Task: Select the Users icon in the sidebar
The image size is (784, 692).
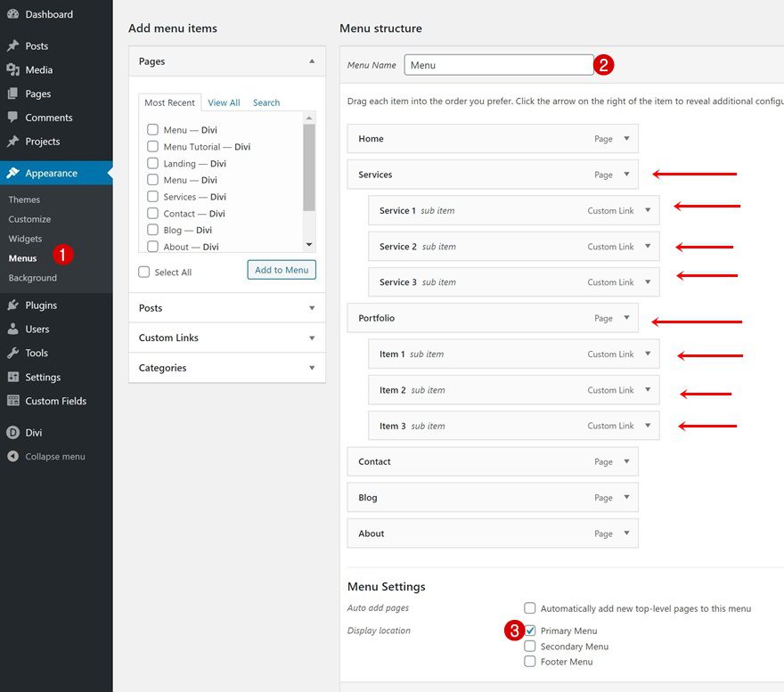Action: coord(11,329)
